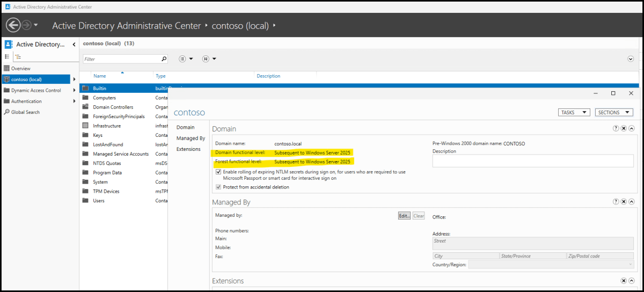
Task: Collapse the Managed By section
Action: pos(631,201)
